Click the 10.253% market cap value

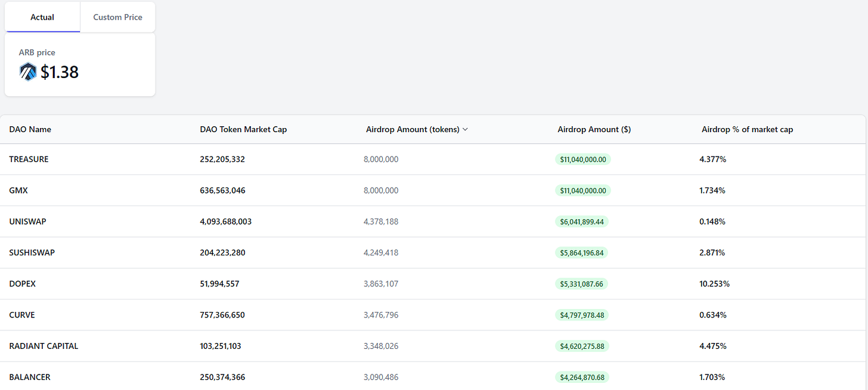click(x=714, y=284)
